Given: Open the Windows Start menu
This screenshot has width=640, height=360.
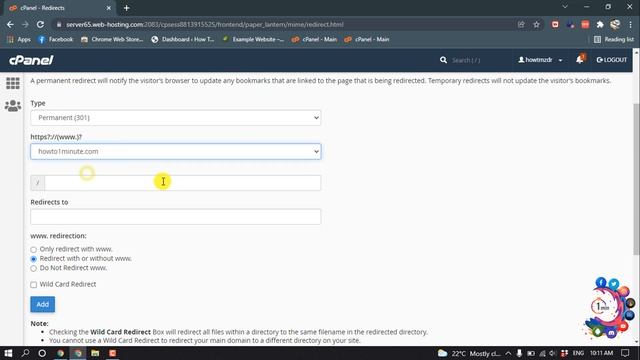Looking at the screenshot, I should (8, 353).
